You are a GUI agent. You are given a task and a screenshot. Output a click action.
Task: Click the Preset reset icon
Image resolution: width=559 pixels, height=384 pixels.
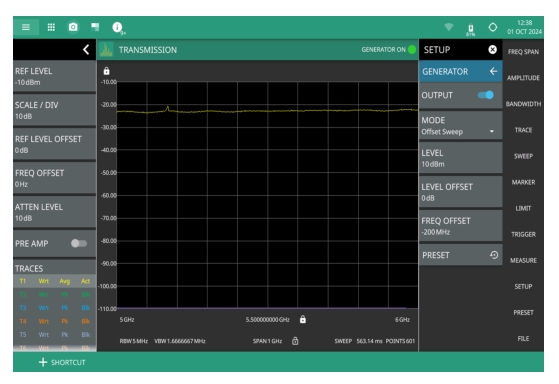click(494, 255)
